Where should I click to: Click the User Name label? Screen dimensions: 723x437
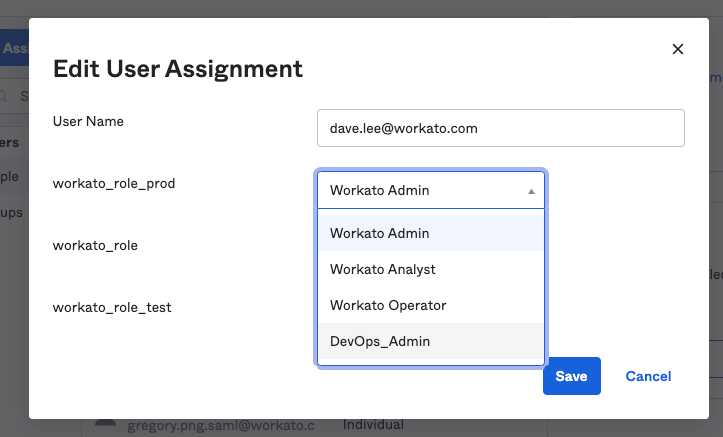coord(87,121)
